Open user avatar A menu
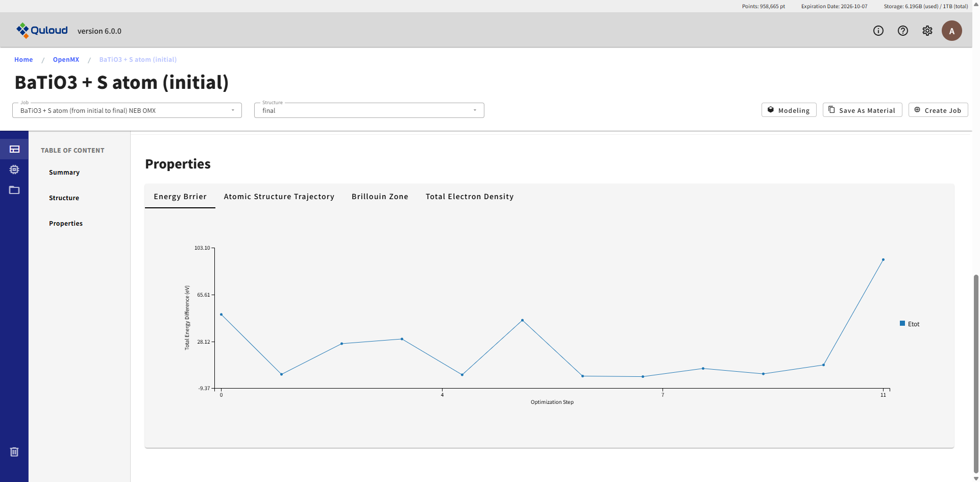 [952, 31]
